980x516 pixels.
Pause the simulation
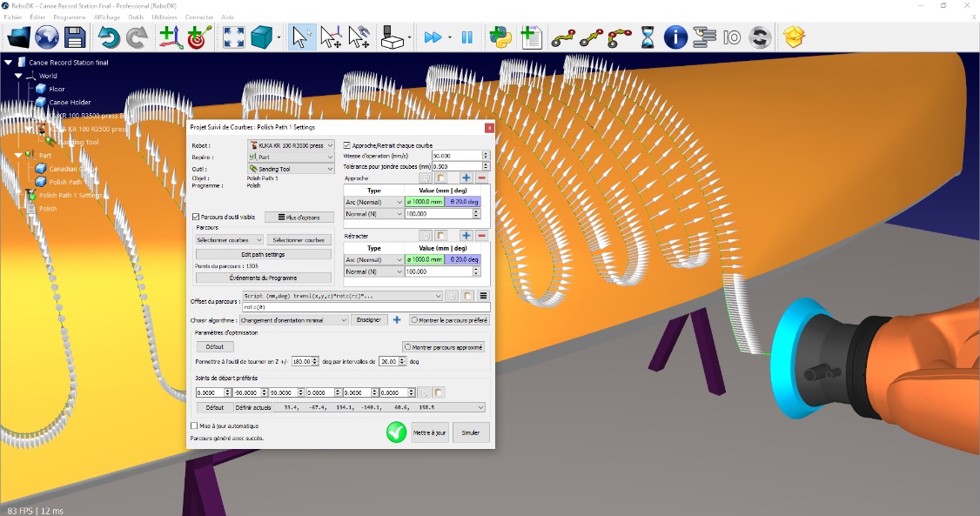click(x=467, y=37)
